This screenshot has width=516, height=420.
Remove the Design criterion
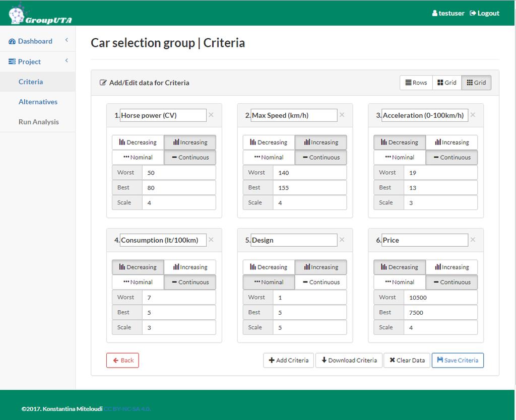(342, 239)
